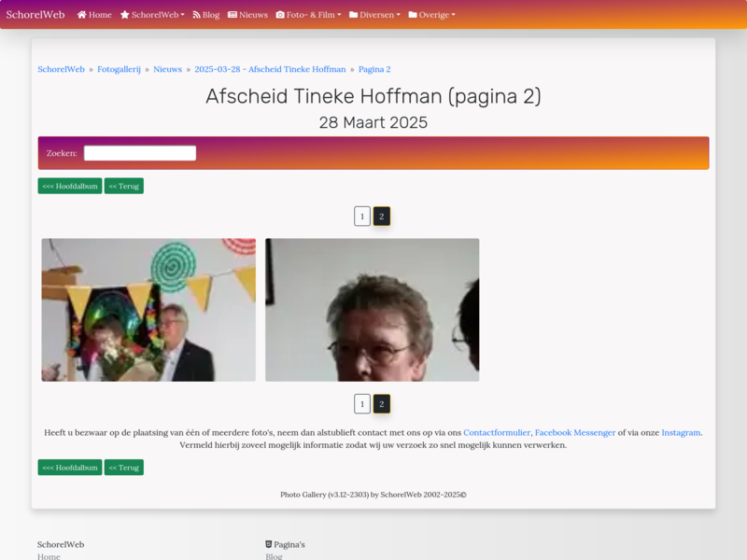Screen dimensions: 747x560
Task: Open the Overige dropdown menu
Action: click(x=431, y=15)
